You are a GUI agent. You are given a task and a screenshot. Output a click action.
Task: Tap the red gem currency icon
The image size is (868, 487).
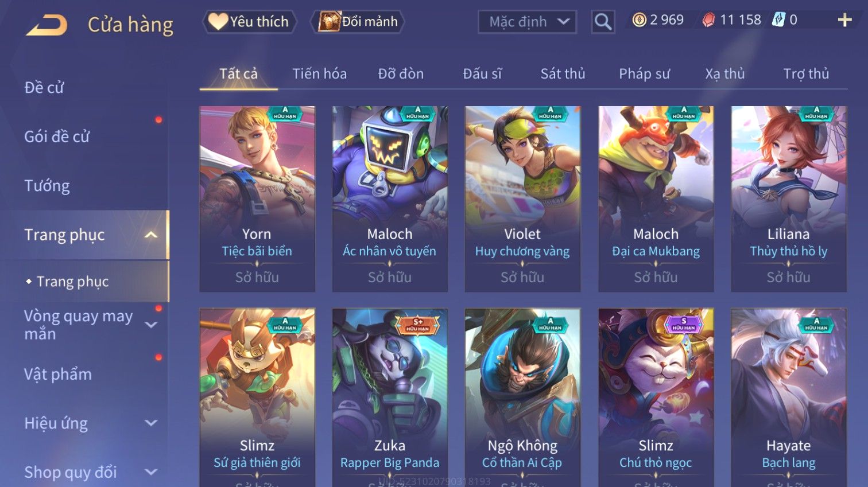pos(709,20)
